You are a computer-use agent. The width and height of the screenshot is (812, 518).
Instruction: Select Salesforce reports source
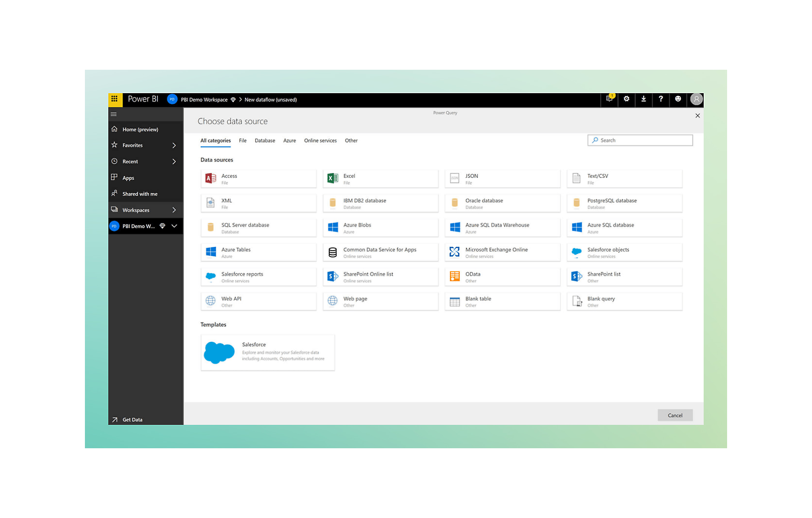(x=258, y=277)
